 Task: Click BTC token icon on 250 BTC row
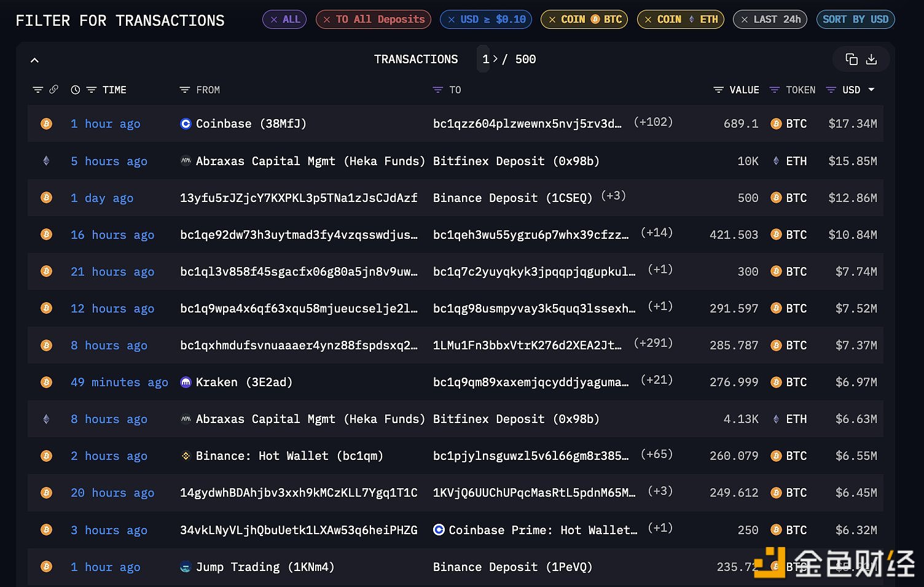tap(776, 529)
